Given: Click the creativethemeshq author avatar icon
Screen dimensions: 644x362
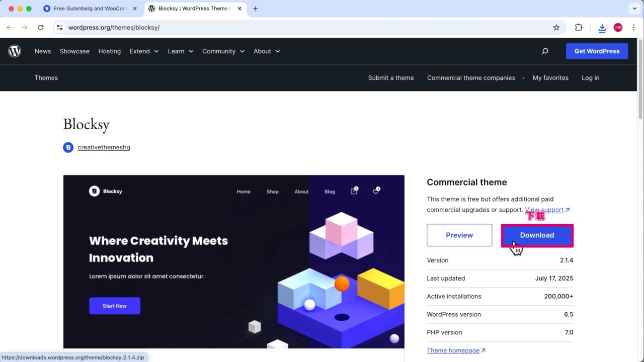Looking at the screenshot, I should click(68, 147).
